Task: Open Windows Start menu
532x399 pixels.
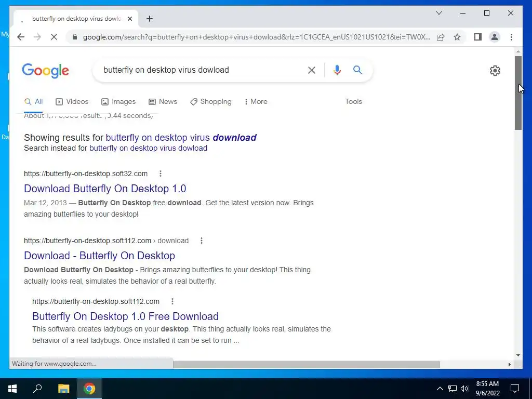Action: tap(12, 389)
